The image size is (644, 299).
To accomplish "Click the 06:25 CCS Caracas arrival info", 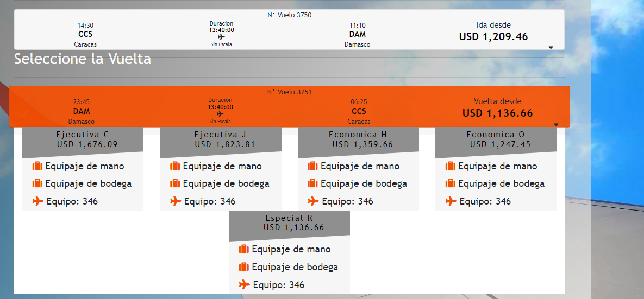I will [x=359, y=112].
